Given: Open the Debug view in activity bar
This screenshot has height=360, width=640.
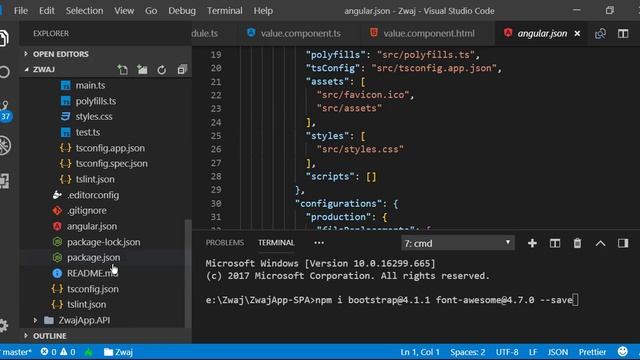Looking at the screenshot, I should (x=5, y=145).
